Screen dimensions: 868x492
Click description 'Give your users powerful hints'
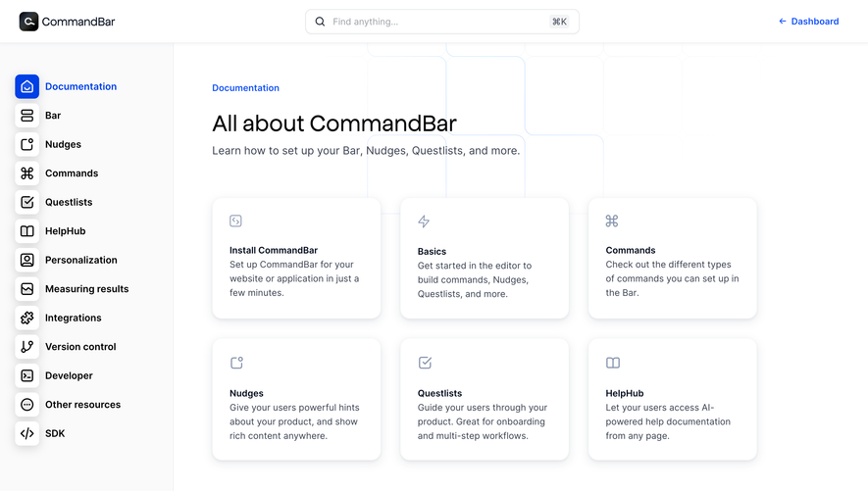pos(294,421)
